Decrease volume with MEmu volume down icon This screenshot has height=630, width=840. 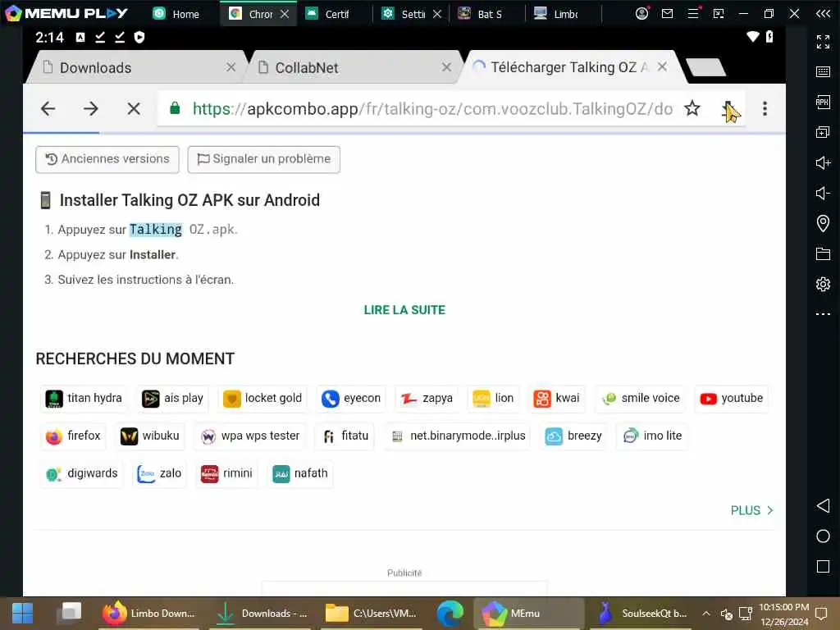[x=823, y=193]
